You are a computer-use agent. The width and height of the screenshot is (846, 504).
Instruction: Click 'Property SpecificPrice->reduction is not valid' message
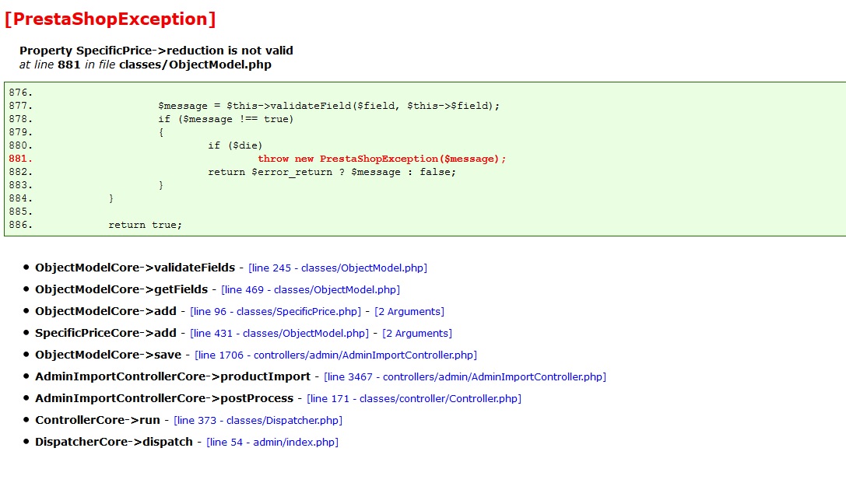[156, 51]
